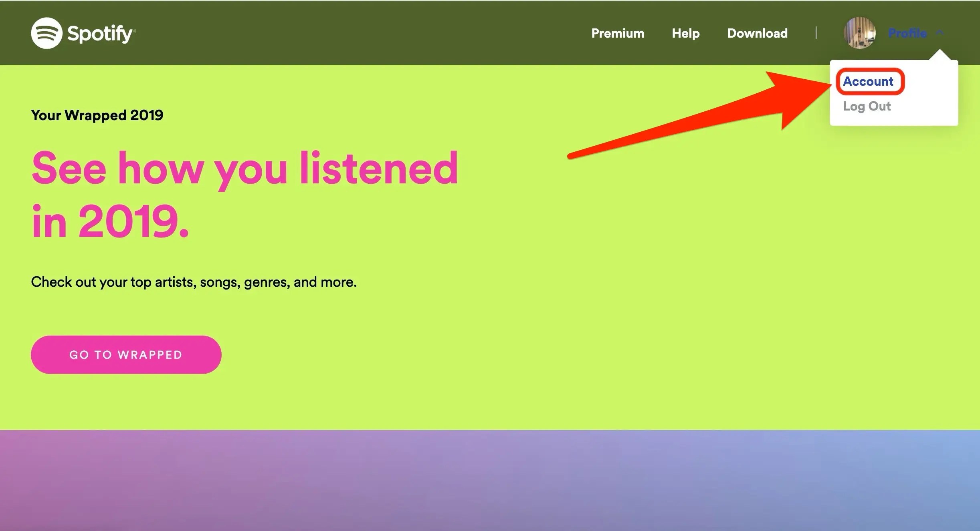The height and width of the screenshot is (531, 980).
Task: Select Account from the profile menu
Action: click(868, 81)
